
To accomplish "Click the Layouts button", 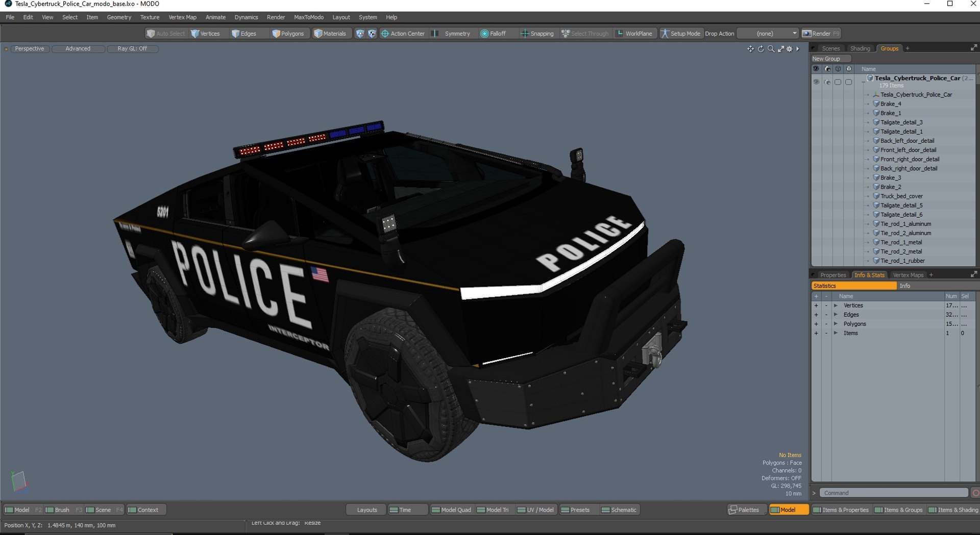I will pyautogui.click(x=367, y=509).
